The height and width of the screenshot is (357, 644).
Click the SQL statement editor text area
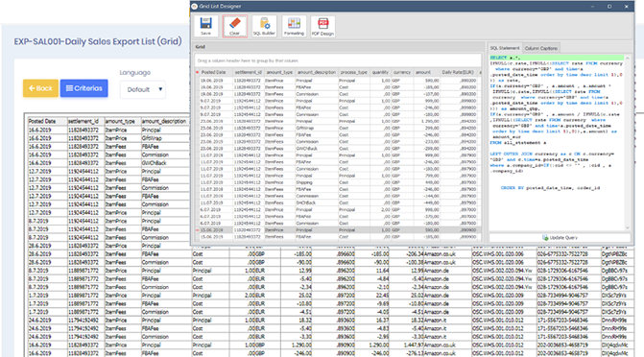click(x=557, y=142)
